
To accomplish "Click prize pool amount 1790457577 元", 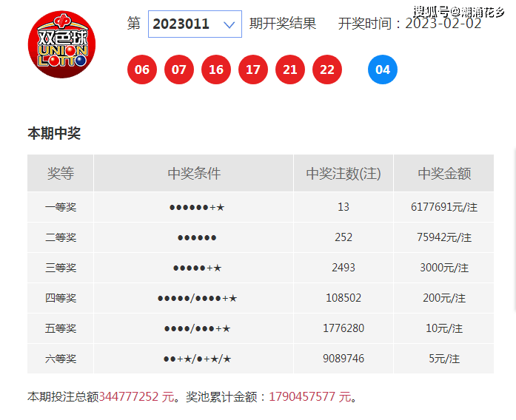I will [310, 396].
